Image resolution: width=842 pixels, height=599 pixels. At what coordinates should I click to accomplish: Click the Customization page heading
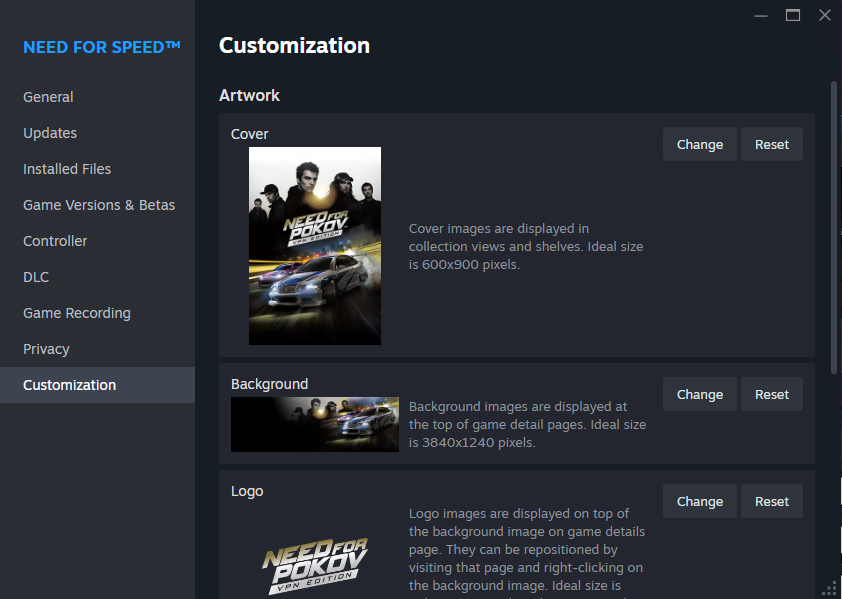pos(294,46)
